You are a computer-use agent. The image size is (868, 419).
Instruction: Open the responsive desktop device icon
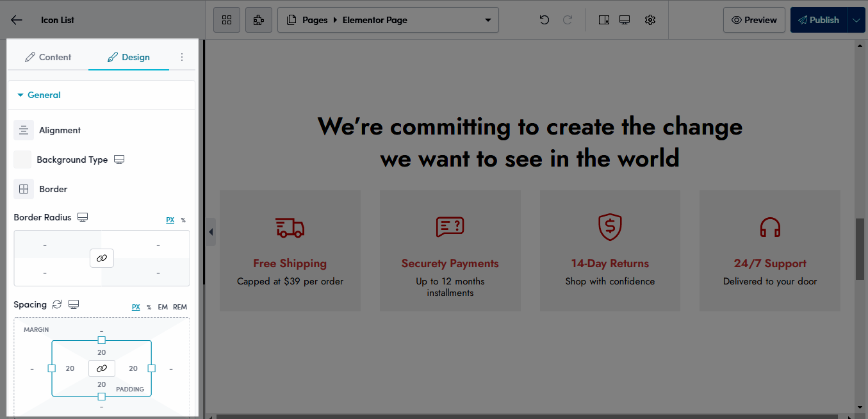pyautogui.click(x=625, y=20)
